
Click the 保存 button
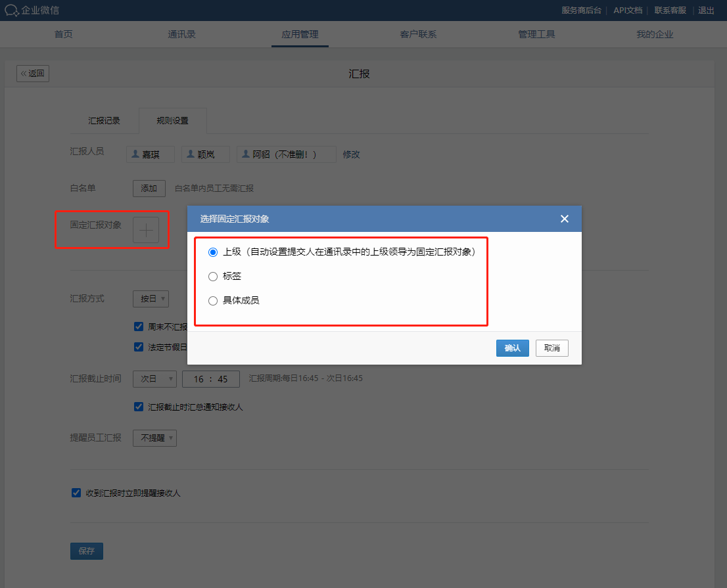87,551
